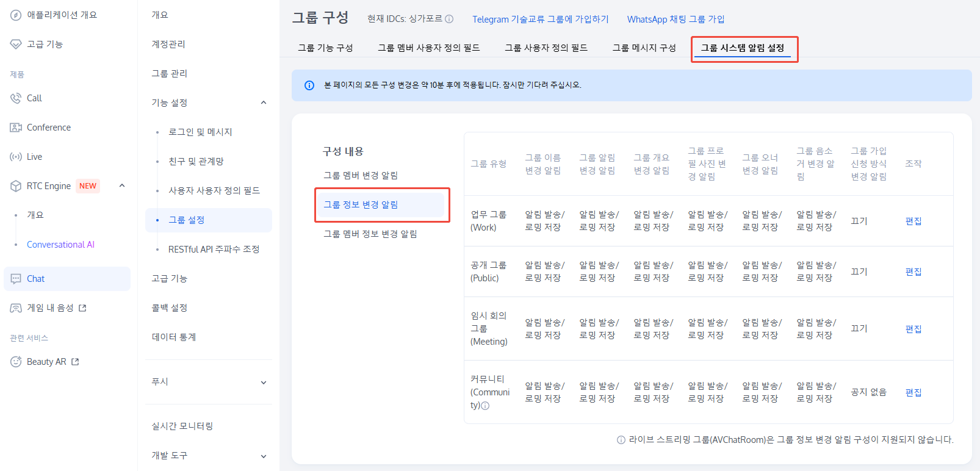Expand the 푸시 section

(264, 383)
